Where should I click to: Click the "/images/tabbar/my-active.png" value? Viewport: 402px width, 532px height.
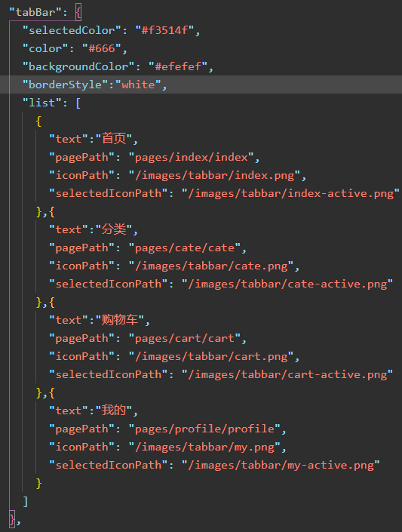click(281, 465)
